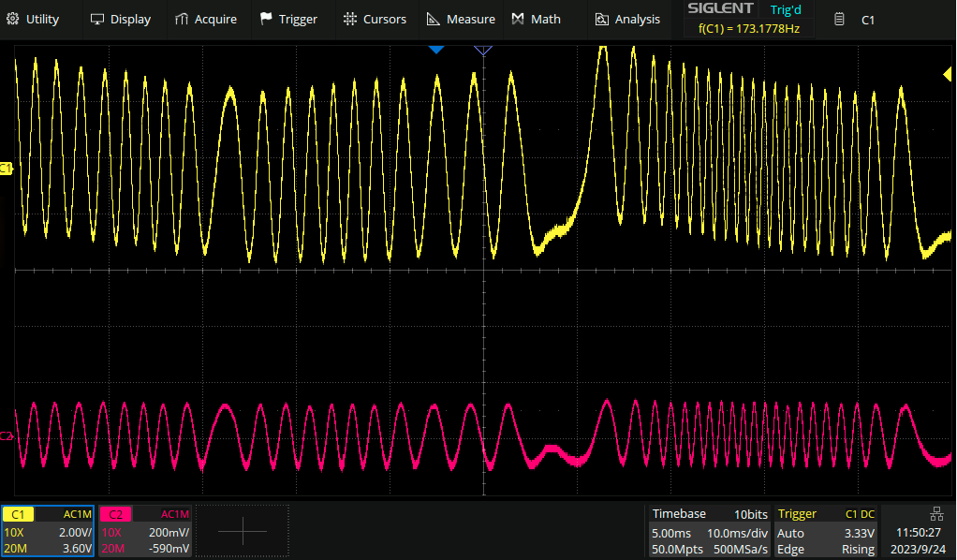957x560 pixels.
Task: Open the Display menu
Action: click(x=121, y=19)
